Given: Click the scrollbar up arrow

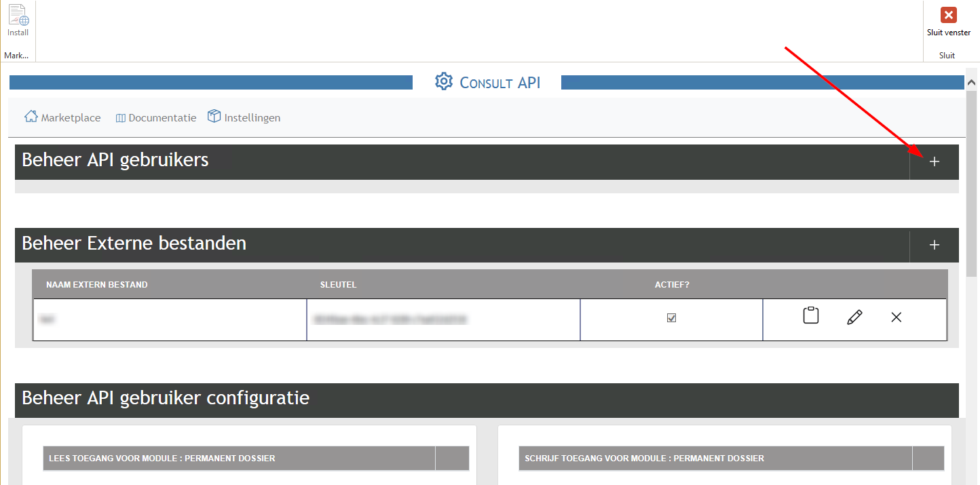Looking at the screenshot, I should click(971, 81).
